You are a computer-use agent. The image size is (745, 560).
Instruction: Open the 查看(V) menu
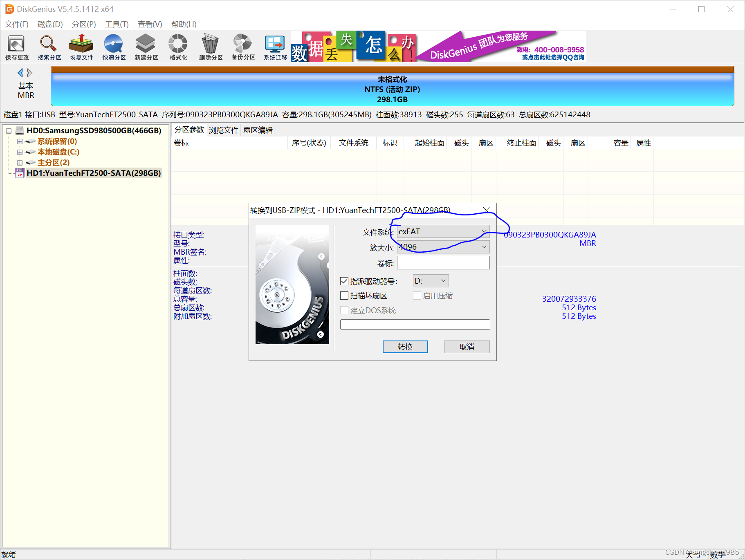click(x=150, y=24)
